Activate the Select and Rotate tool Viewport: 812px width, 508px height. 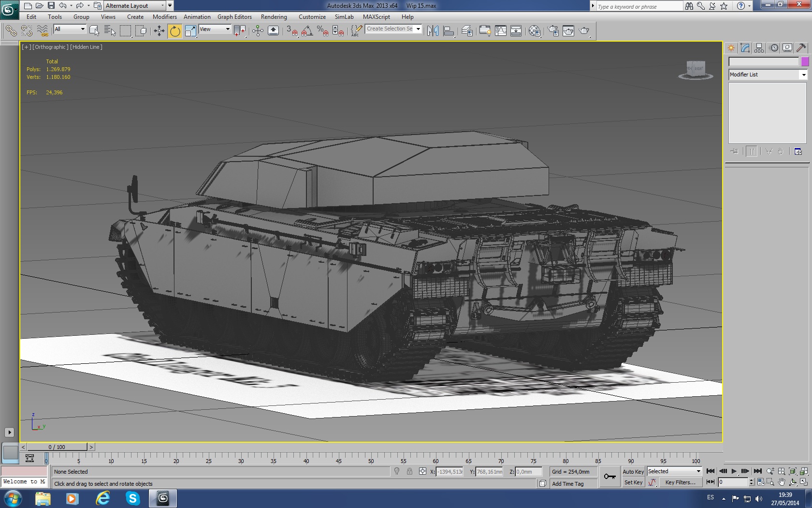tap(174, 31)
